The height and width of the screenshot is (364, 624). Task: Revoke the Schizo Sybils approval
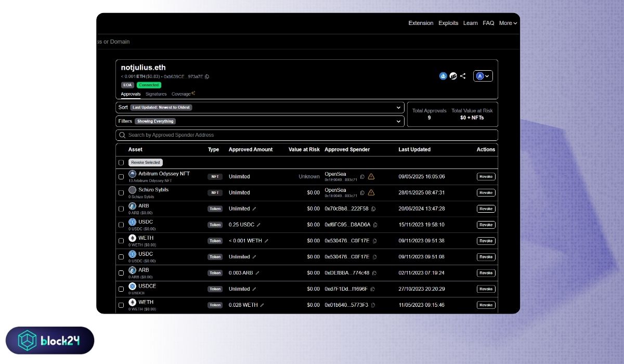point(486,193)
